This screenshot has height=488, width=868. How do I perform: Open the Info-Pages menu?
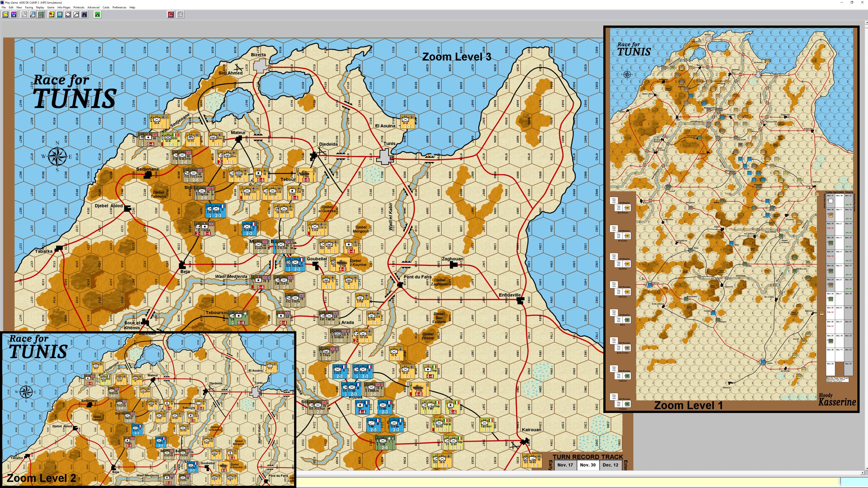(64, 7)
